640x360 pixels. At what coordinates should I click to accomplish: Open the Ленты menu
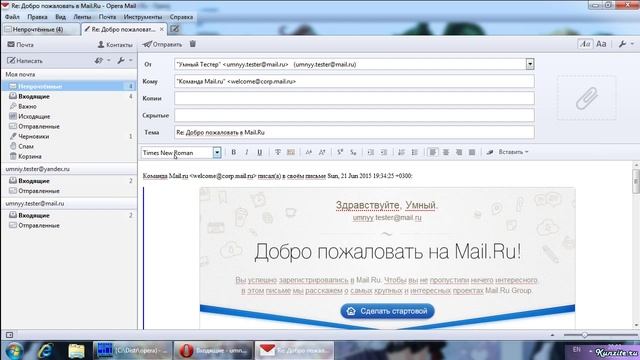pos(82,17)
